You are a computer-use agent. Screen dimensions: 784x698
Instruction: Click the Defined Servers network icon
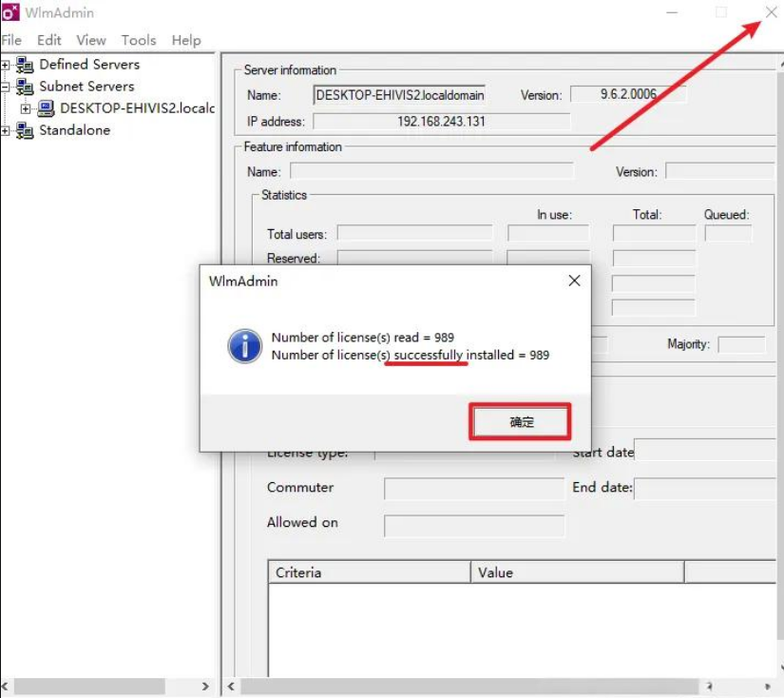coord(25,65)
